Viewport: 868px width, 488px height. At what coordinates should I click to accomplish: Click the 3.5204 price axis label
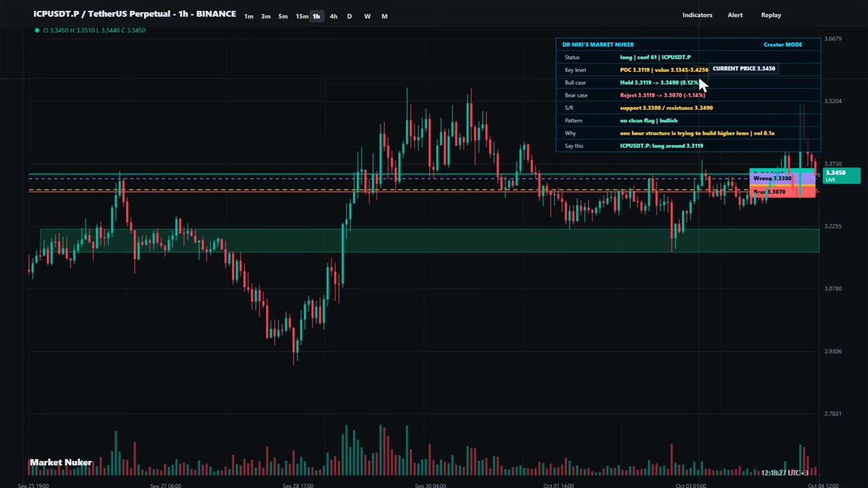pos(833,101)
